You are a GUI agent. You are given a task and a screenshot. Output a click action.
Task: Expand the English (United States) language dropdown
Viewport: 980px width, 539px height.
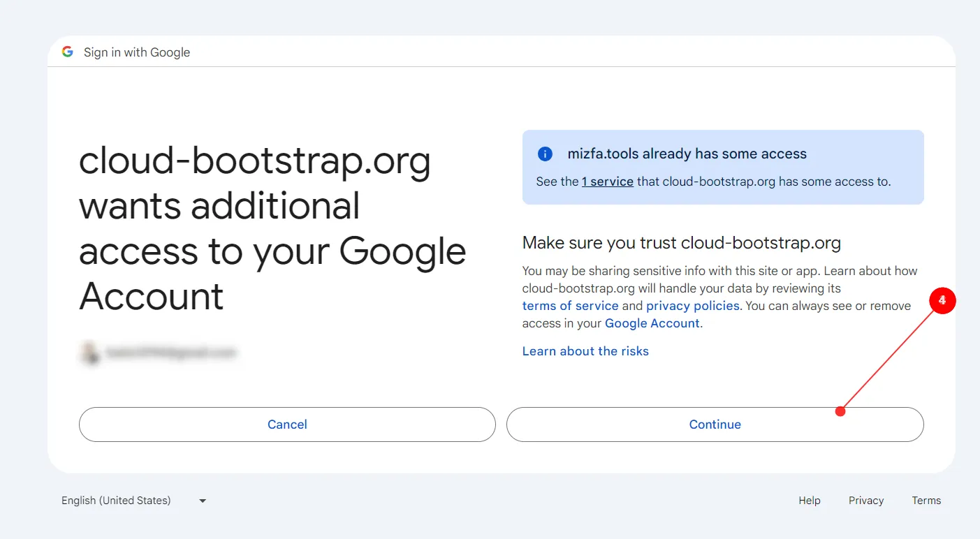pyautogui.click(x=133, y=501)
